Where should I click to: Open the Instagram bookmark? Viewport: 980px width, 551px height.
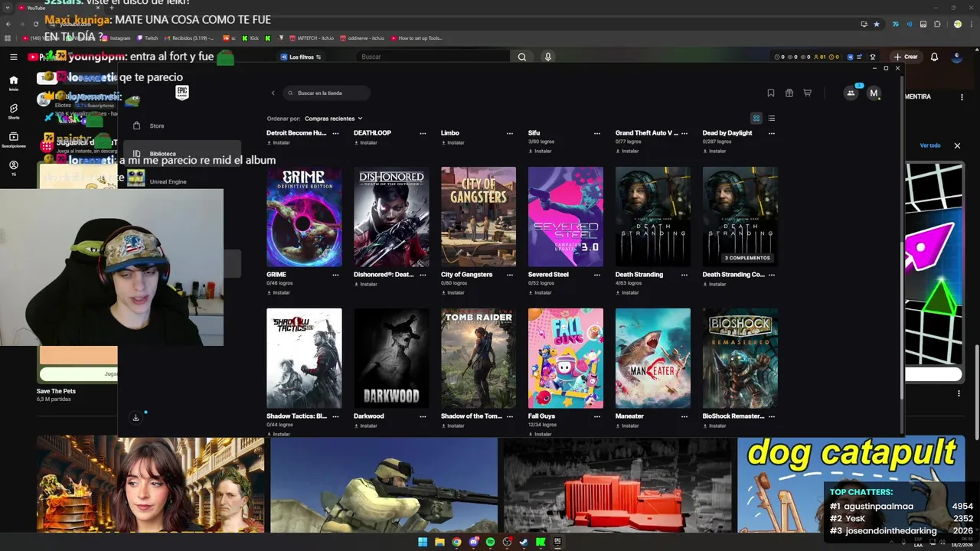click(116, 38)
